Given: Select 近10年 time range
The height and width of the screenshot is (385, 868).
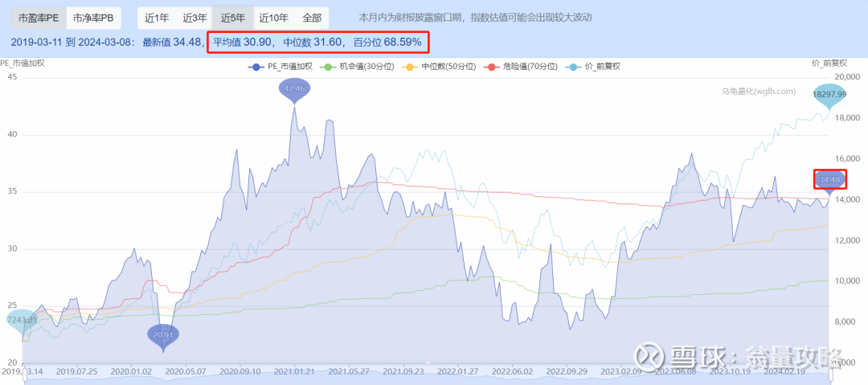Looking at the screenshot, I should coord(274,18).
